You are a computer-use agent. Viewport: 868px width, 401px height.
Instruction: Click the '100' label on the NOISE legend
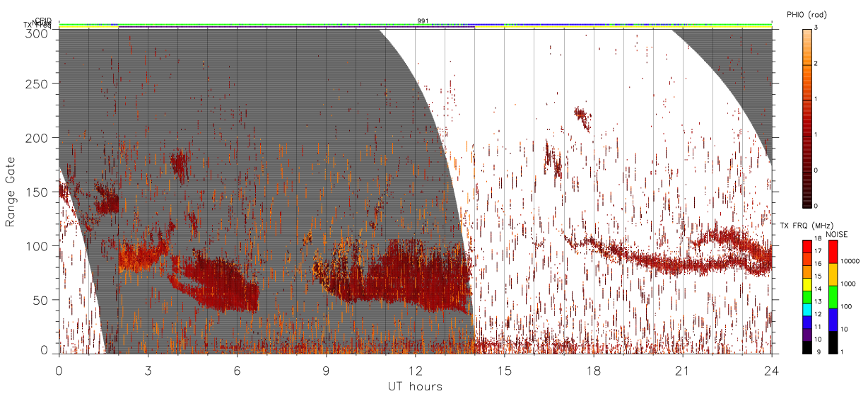tap(846, 307)
